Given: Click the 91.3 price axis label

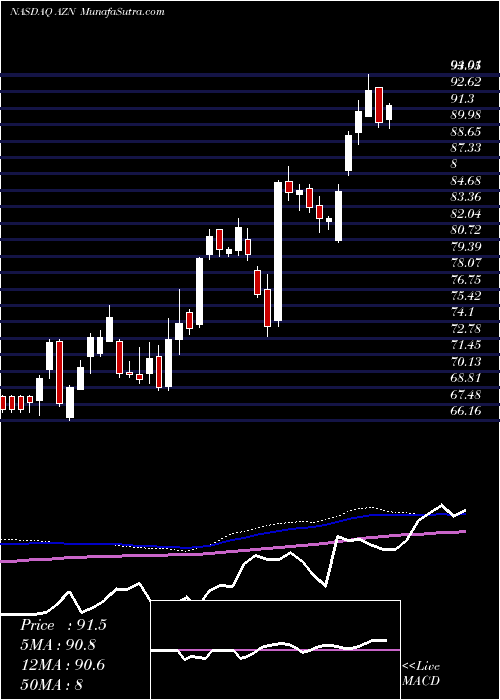Looking at the screenshot, I should point(462,98).
